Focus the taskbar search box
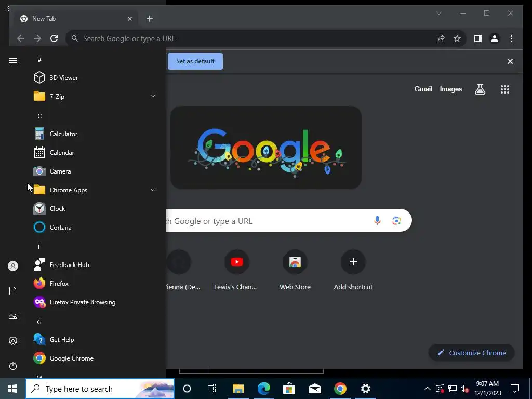The image size is (532, 399). (100, 389)
